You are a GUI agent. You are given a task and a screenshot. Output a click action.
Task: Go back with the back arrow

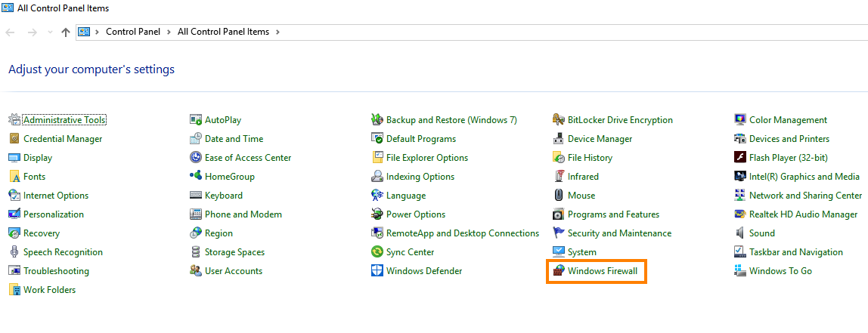point(9,32)
